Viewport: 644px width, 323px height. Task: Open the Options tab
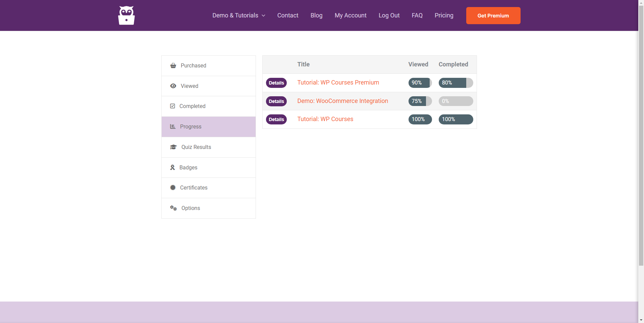pos(209,208)
